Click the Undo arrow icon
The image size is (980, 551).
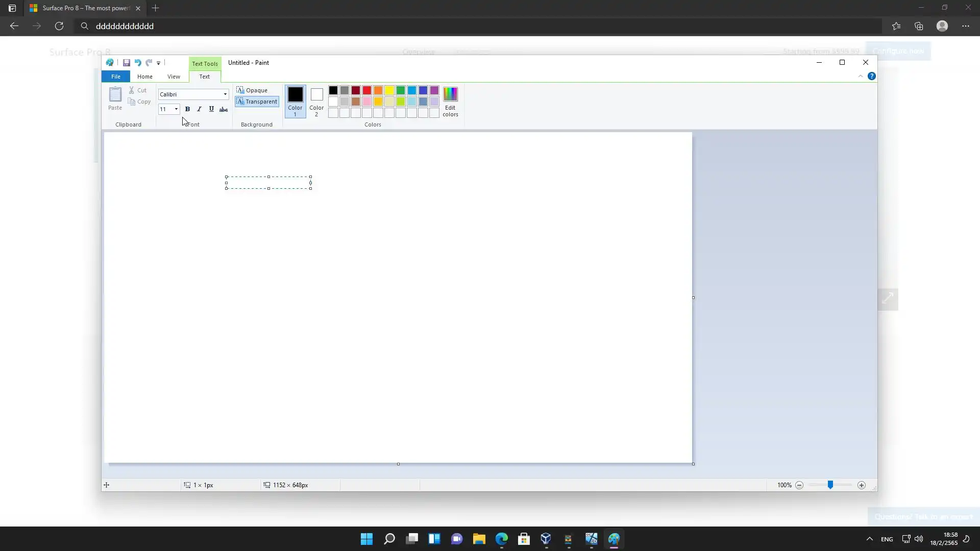137,63
